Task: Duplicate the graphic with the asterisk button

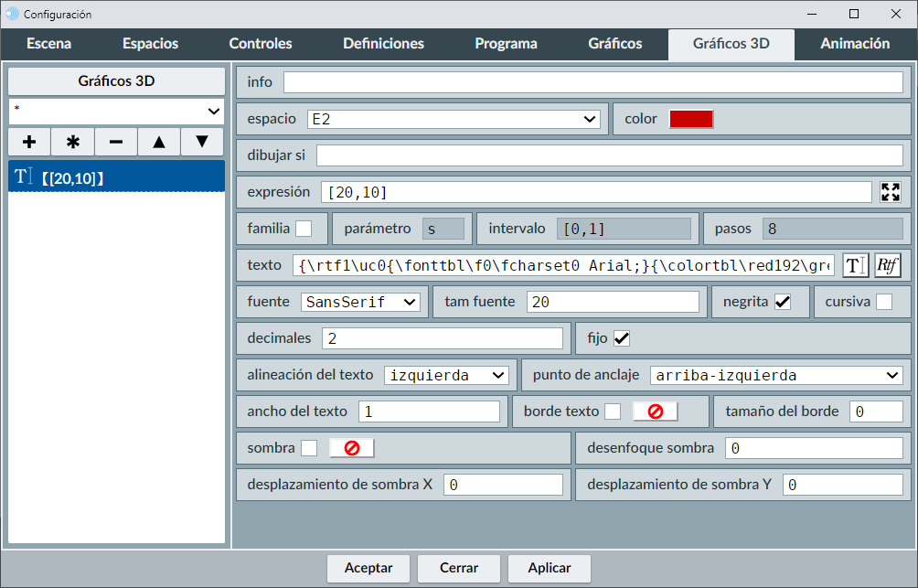Action: (x=73, y=142)
